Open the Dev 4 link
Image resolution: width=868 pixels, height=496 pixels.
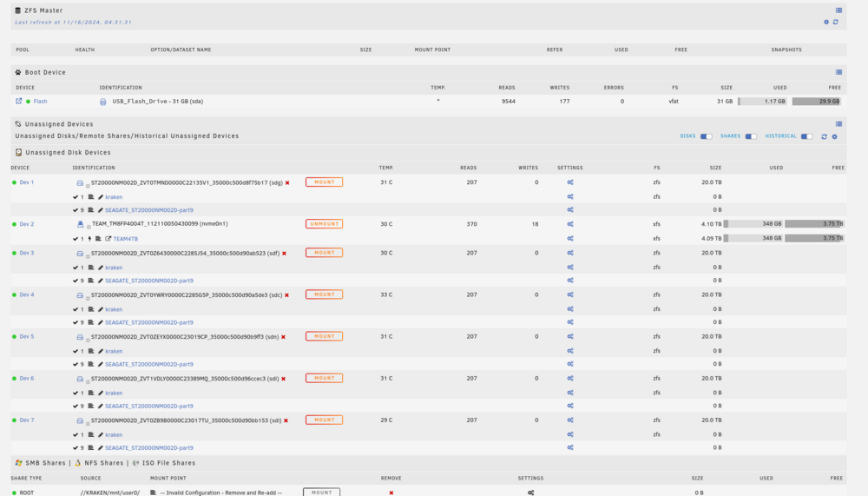tap(27, 294)
